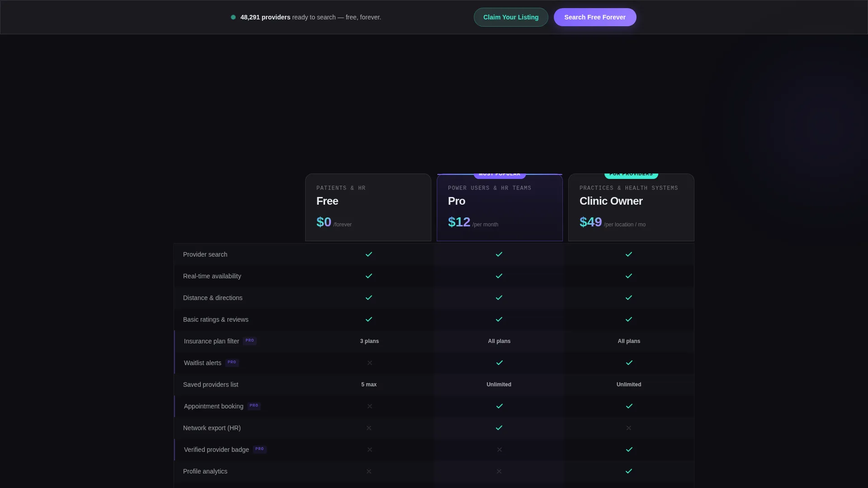868x488 pixels.
Task: Click the Most Popular badge on the Pro card
Action: point(500,174)
